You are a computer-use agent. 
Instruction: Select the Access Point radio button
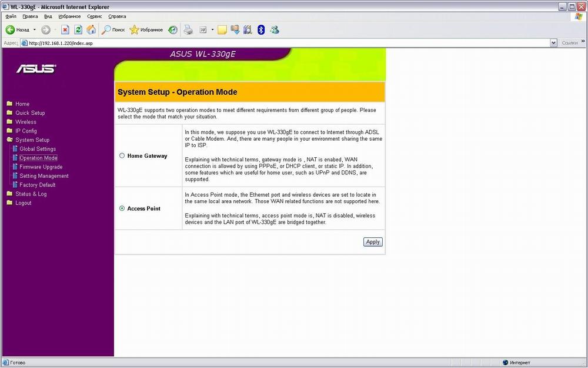point(122,208)
